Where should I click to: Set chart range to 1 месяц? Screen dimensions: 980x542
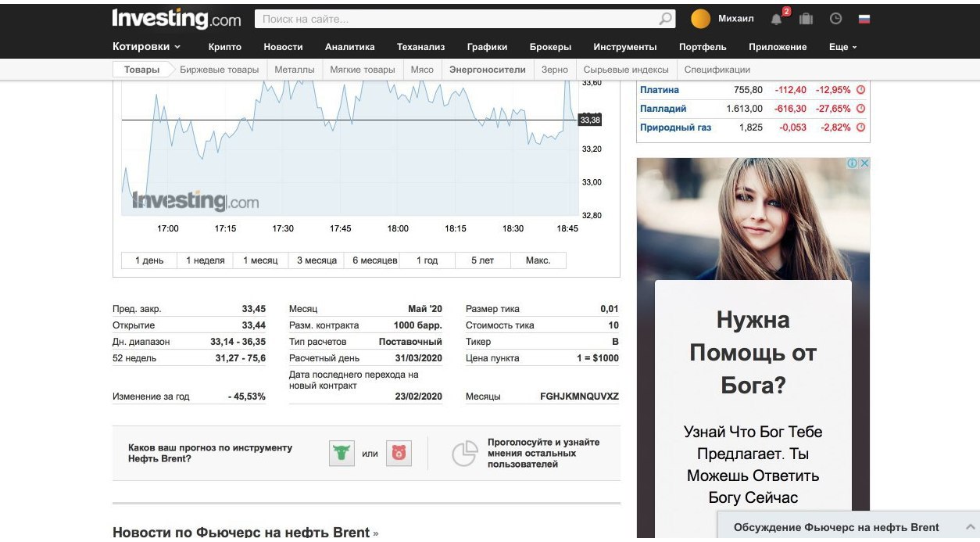coord(260,260)
